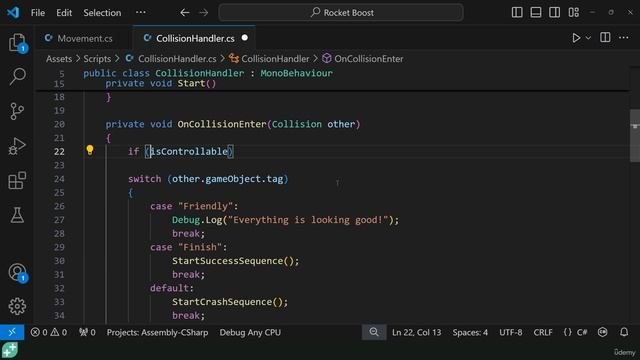Click Debug Any CPU configuration

pos(250,332)
